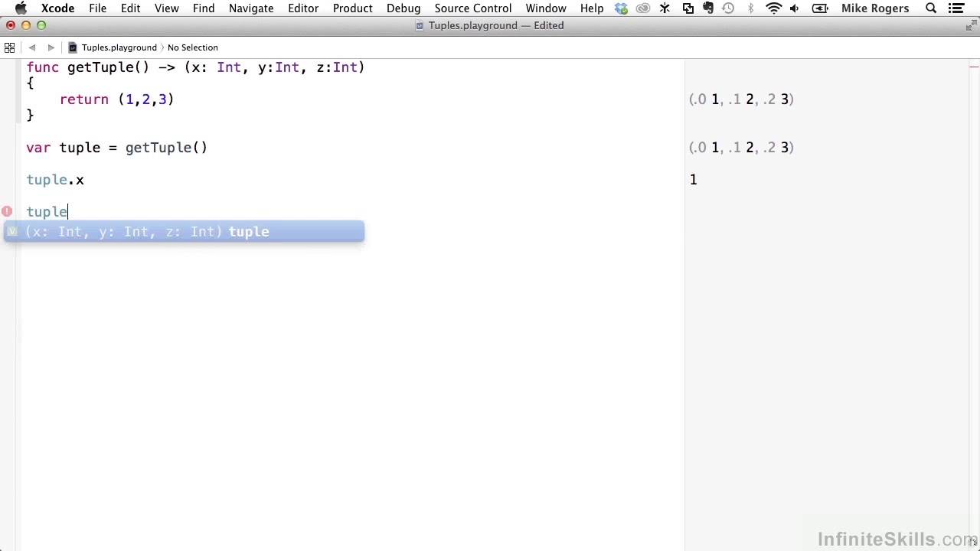Click No Selection in the jump bar
The height and width of the screenshot is (551, 980).
click(193, 47)
